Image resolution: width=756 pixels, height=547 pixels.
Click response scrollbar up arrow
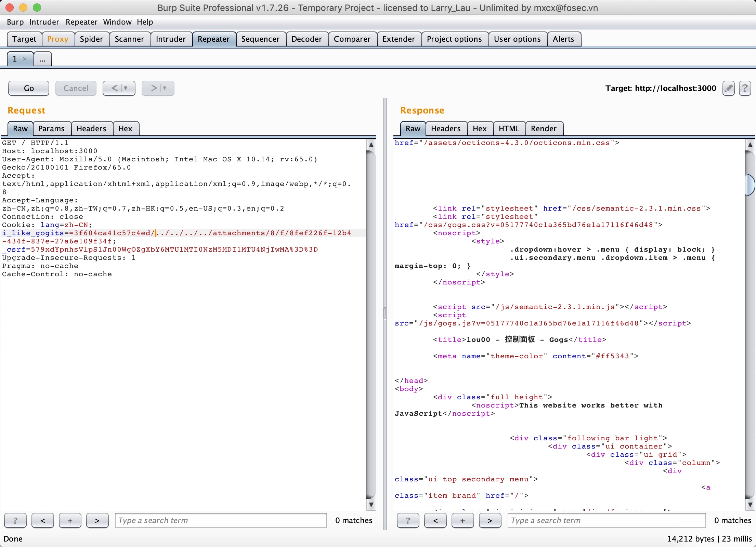[x=750, y=145]
